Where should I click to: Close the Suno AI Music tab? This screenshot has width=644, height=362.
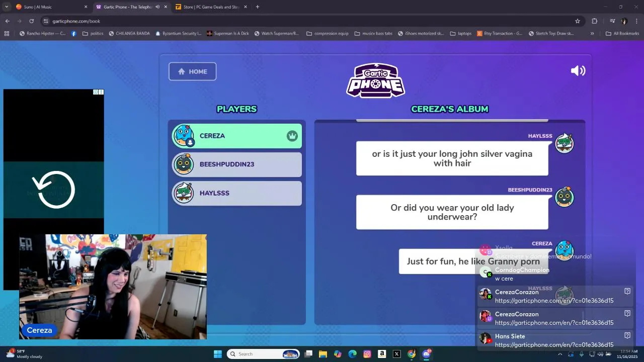click(x=86, y=7)
